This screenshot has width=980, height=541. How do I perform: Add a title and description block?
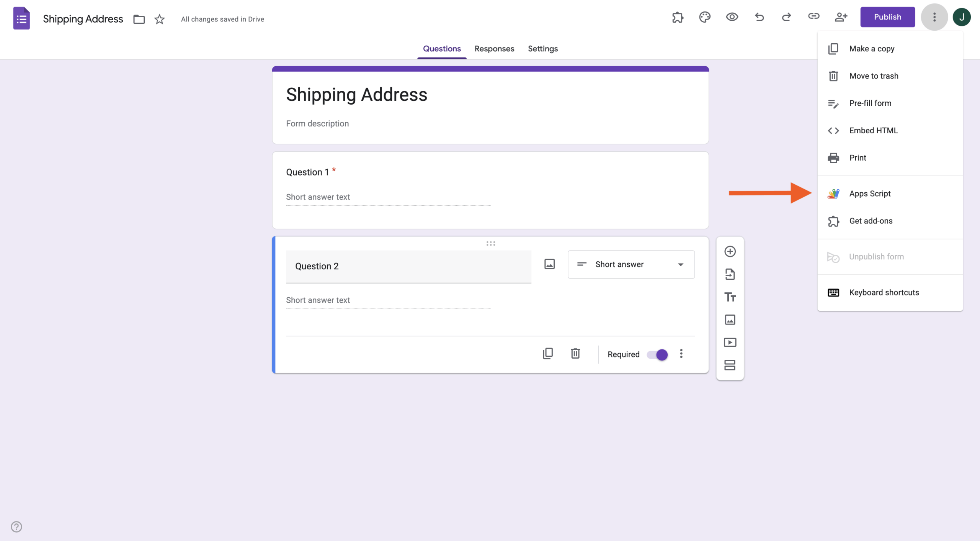(730, 297)
